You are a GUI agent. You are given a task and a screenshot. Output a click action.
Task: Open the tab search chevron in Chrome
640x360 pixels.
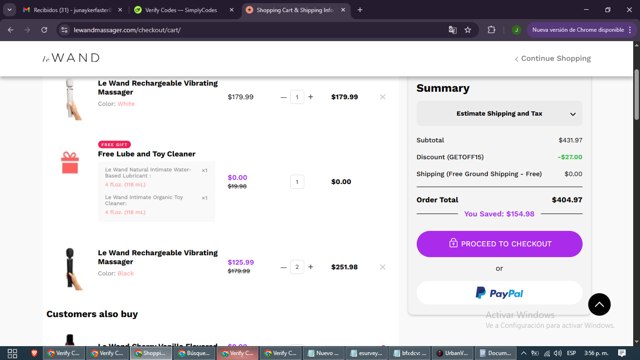(9, 10)
